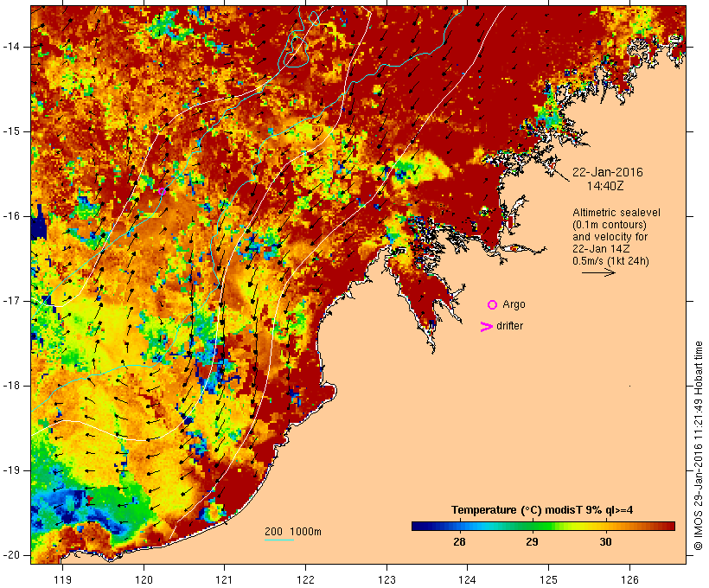709x588 pixels.
Task: Click the 124 longitude axis label
Action: click(468, 579)
